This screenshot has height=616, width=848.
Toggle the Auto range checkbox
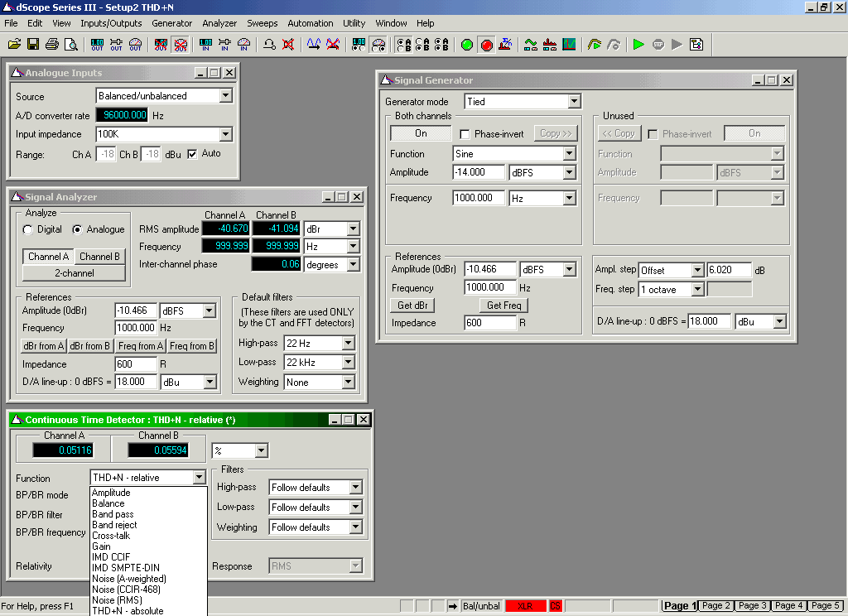[x=192, y=154]
